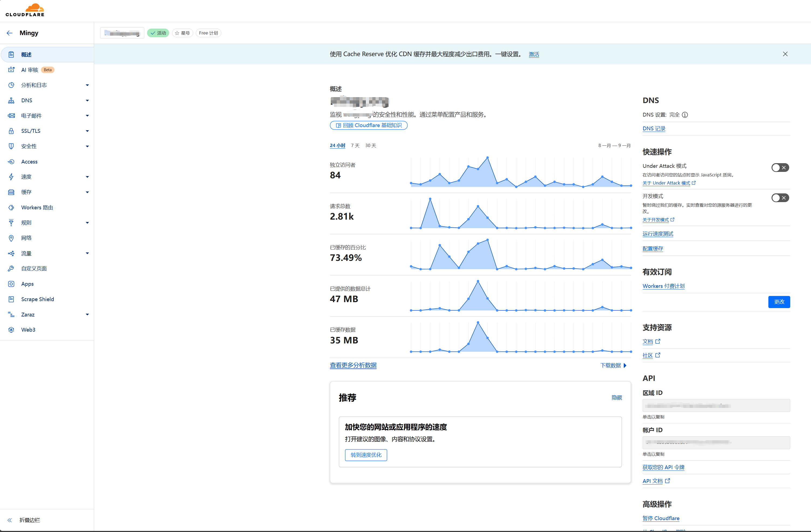Viewport: 811px width, 532px height.
Task: Click the Scrape Shield icon
Action: click(11, 299)
